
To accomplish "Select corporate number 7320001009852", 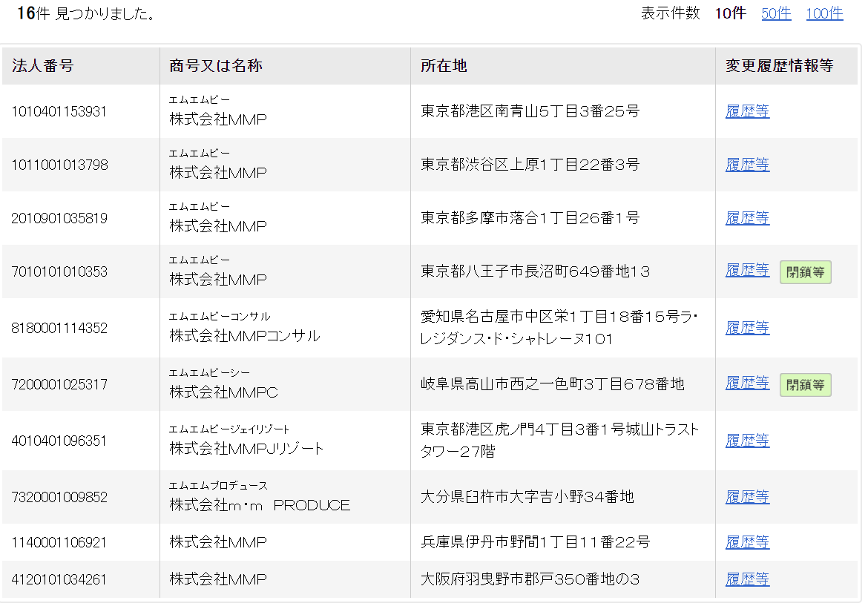I will 59,498.
